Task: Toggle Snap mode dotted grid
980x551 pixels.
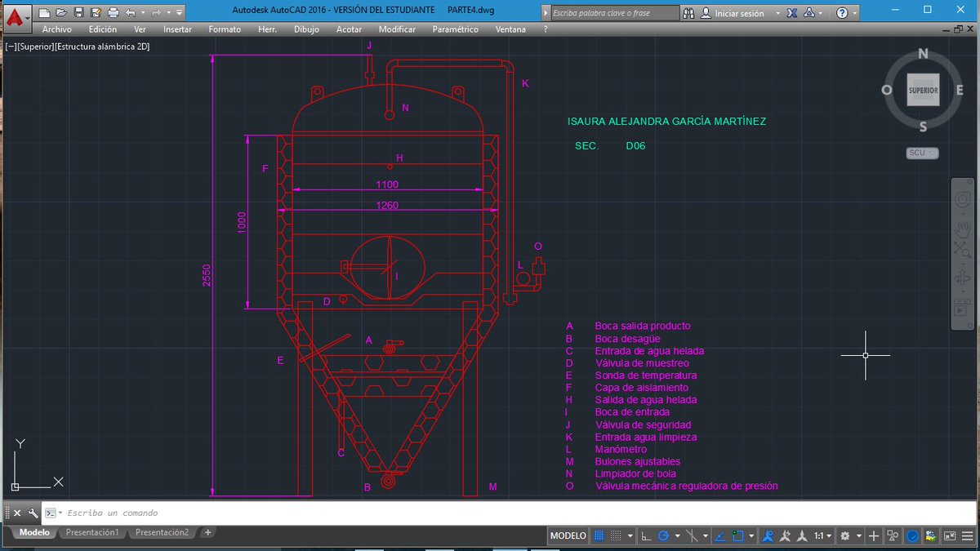Action: click(x=616, y=535)
